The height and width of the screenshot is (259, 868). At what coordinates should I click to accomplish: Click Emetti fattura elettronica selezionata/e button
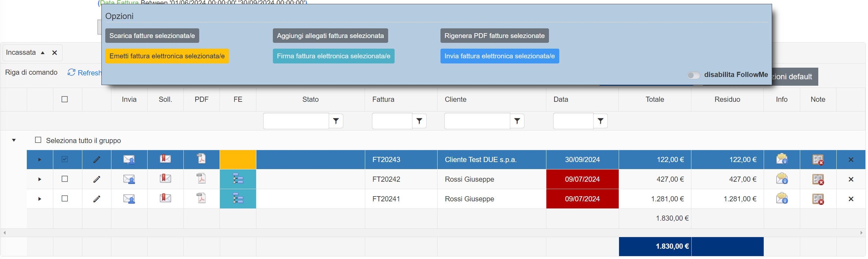167,56
